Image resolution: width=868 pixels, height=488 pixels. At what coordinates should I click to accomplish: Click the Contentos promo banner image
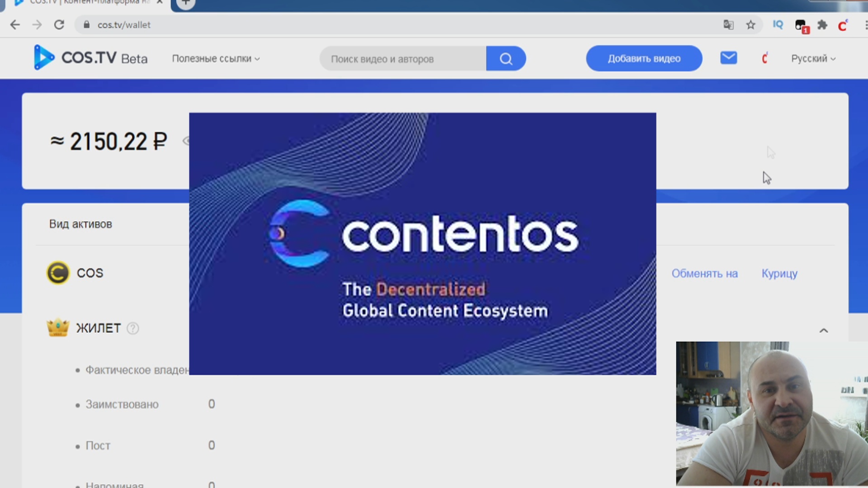click(x=422, y=244)
